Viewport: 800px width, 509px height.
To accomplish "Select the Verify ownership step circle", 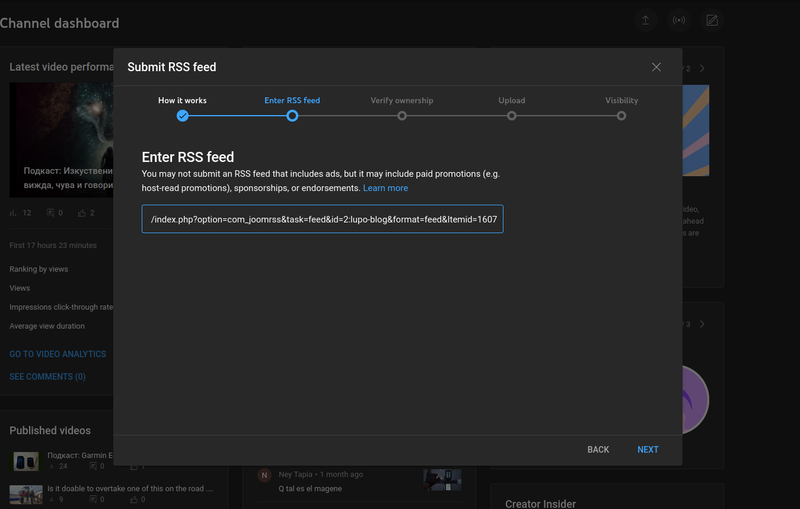I will click(x=402, y=116).
